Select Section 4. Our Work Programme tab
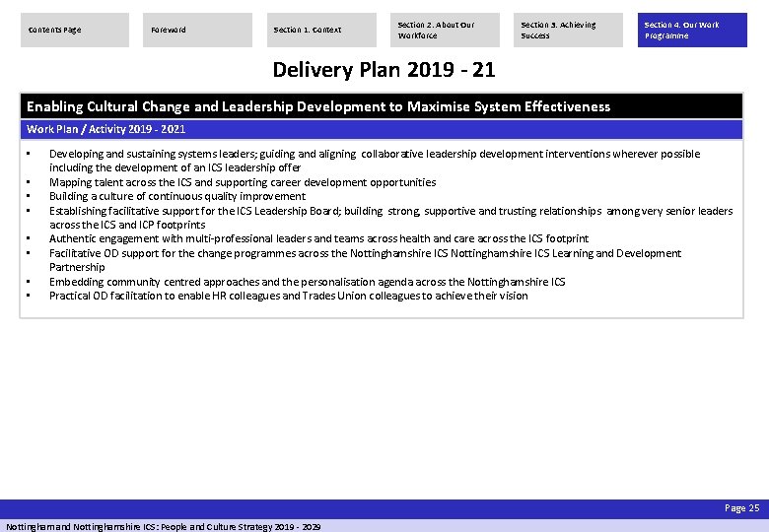Viewport: 769px width, 532px height. point(692,30)
